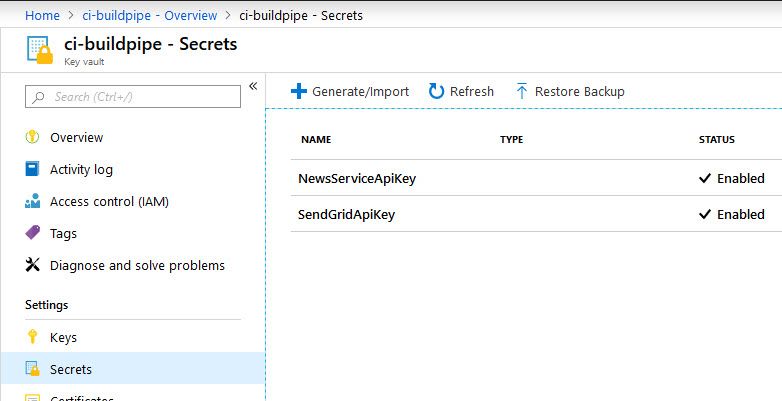The image size is (782, 401).
Task: Go to Home breadcrumb link
Action: pos(42,15)
